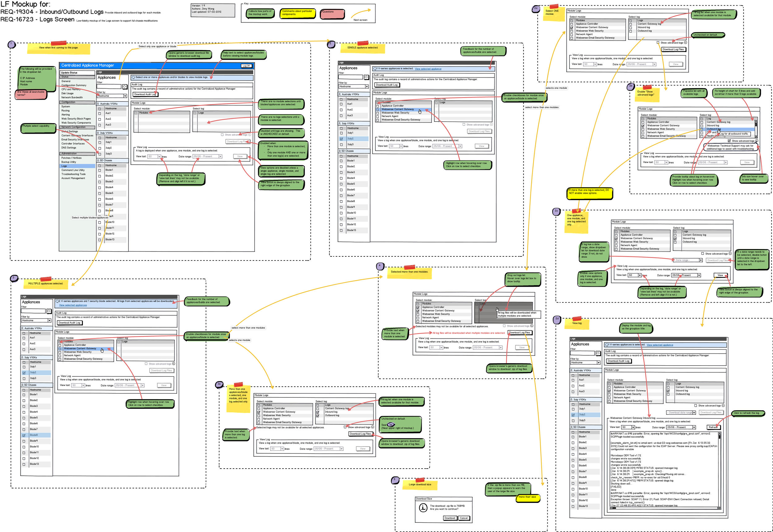This screenshot has width=773, height=532.
Task: Open Backup Utility in left navigation
Action: click(69, 162)
